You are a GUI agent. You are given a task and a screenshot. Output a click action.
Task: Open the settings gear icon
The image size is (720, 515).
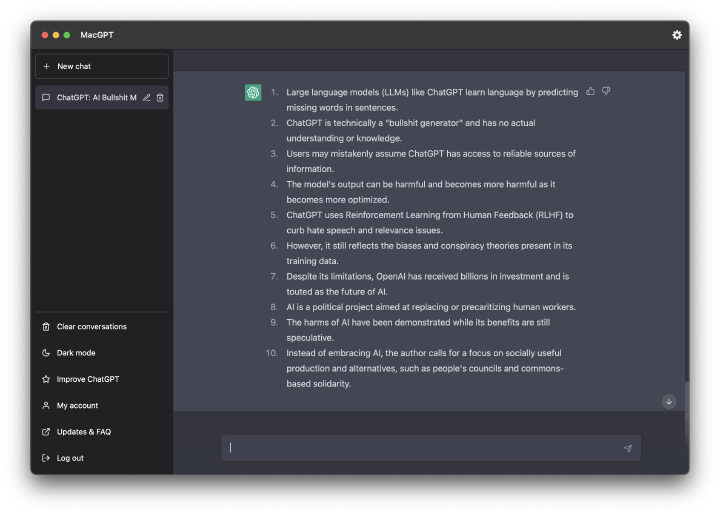676,35
